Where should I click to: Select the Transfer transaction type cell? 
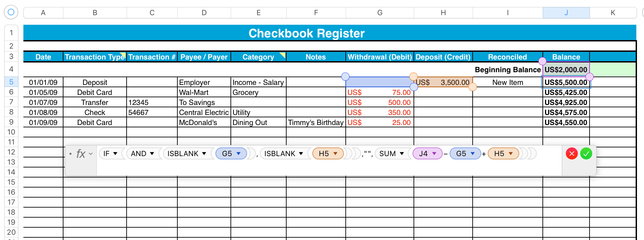(95, 102)
